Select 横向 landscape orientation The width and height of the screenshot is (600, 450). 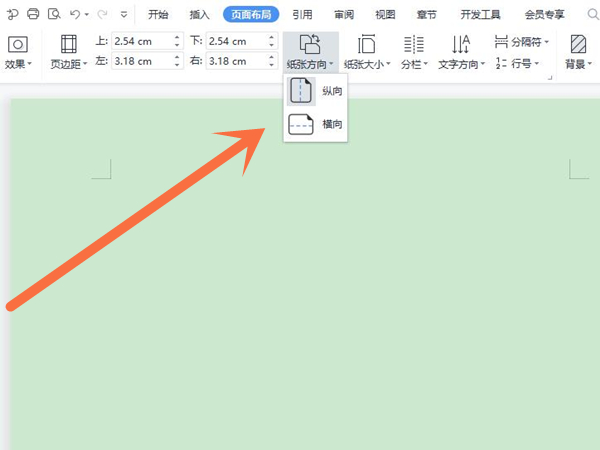[315, 124]
